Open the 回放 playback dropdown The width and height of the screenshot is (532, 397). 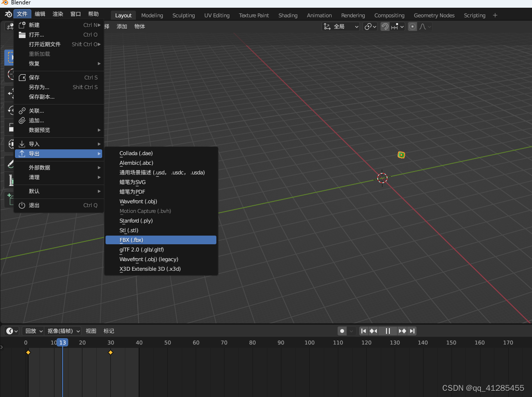click(33, 331)
